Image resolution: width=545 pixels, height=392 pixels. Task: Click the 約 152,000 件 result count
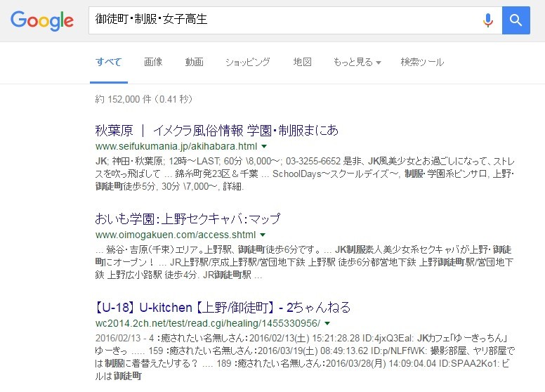pyautogui.click(x=143, y=99)
